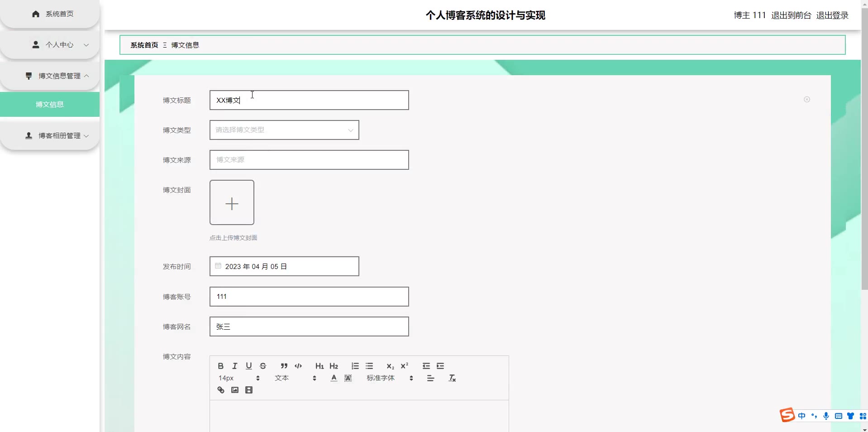The image size is (868, 432).
Task: Click the 博客账号 input field
Action: [x=309, y=297]
